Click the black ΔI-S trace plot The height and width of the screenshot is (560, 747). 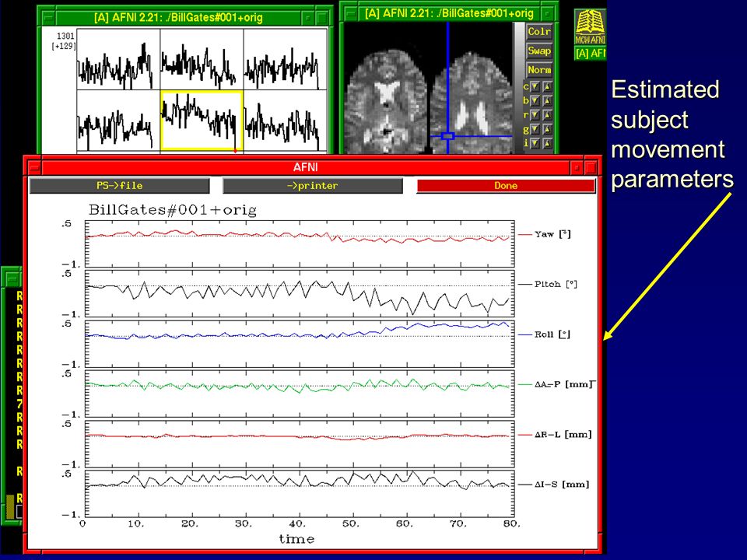(x=300, y=480)
